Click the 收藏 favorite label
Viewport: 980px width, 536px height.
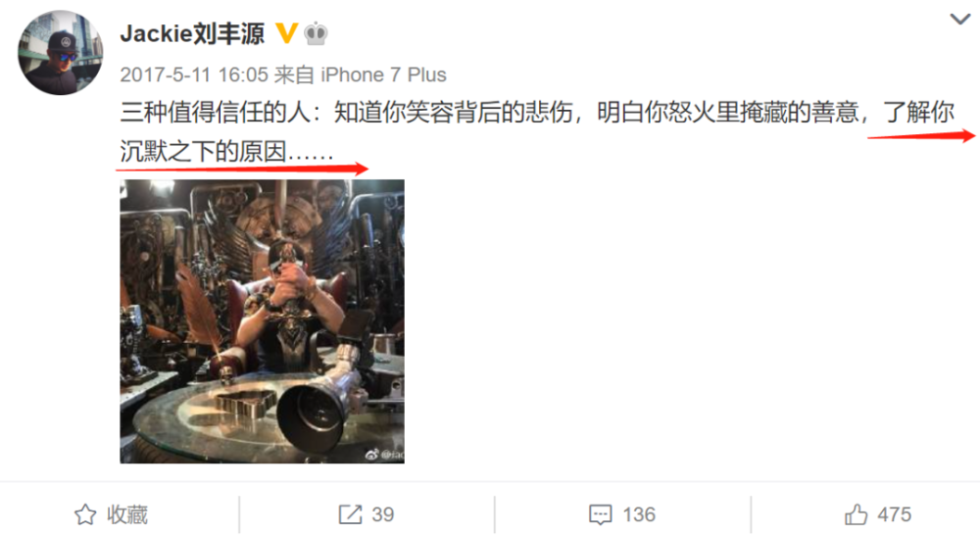click(x=126, y=514)
